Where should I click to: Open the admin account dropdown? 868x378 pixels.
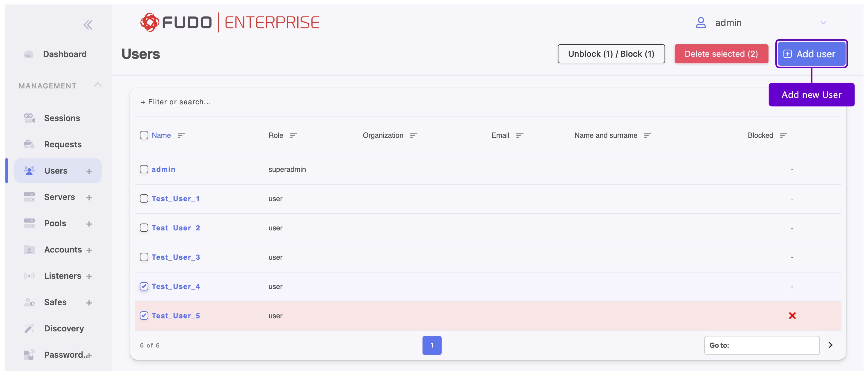pyautogui.click(x=823, y=23)
